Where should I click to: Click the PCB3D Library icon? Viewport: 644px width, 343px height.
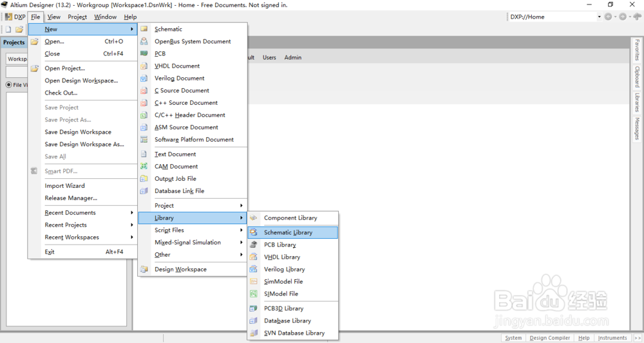click(x=253, y=308)
